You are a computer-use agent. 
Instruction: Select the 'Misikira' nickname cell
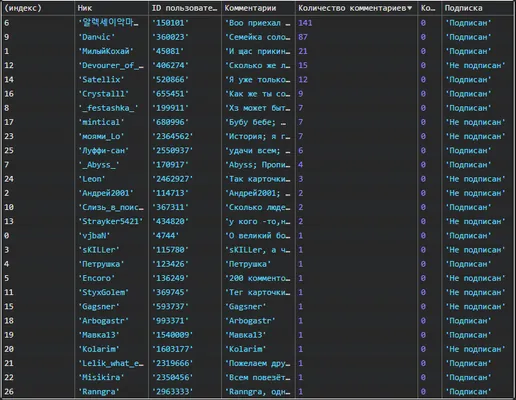tap(112, 377)
